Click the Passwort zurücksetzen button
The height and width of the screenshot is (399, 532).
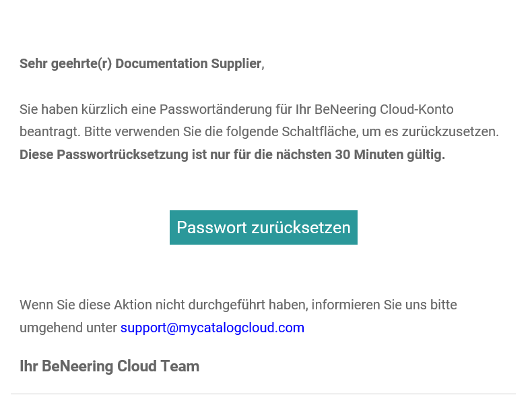(263, 228)
